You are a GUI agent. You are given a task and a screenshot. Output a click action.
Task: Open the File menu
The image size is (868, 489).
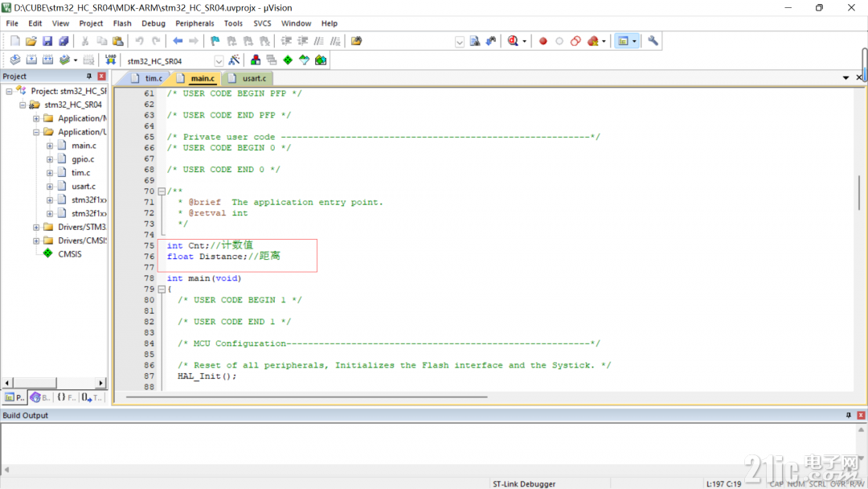click(x=11, y=23)
